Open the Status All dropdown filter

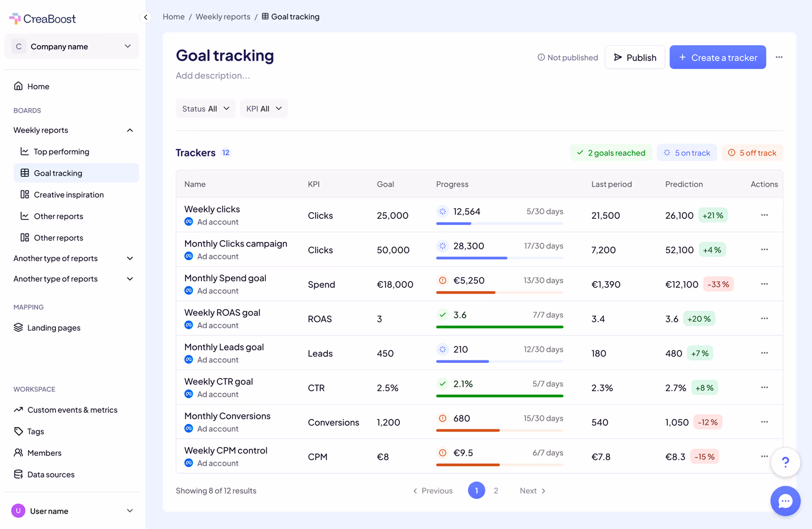pyautogui.click(x=206, y=109)
